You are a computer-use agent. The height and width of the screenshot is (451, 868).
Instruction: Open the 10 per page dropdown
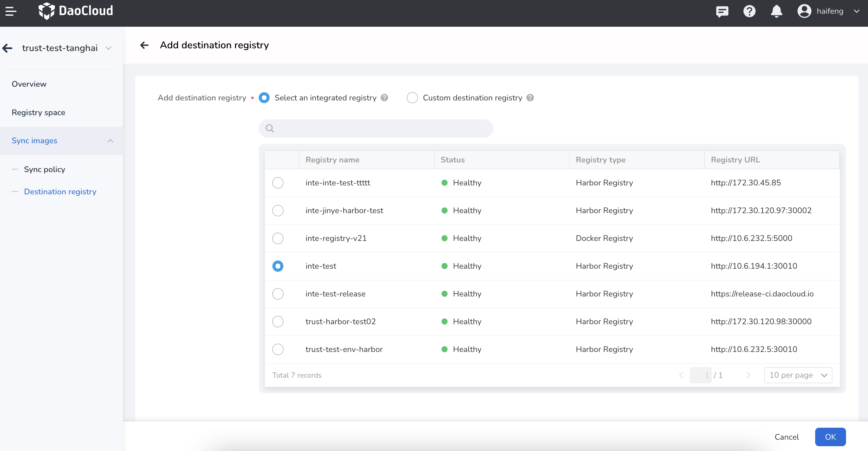click(798, 375)
